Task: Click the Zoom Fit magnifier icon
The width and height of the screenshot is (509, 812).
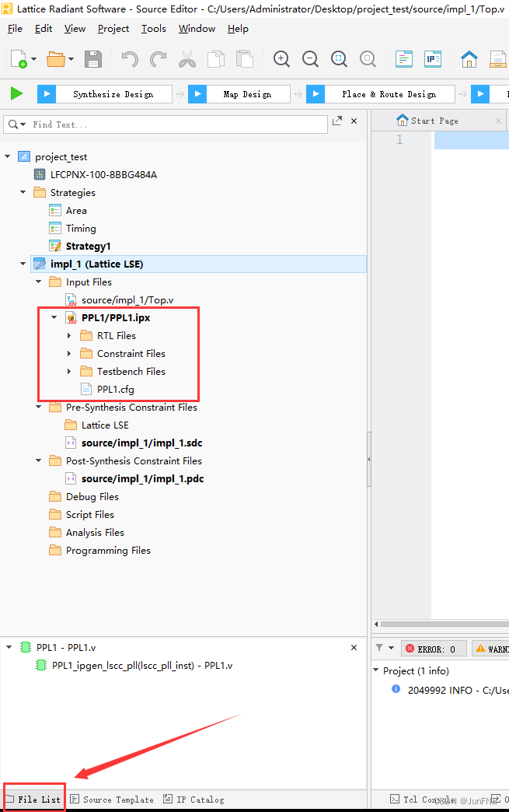Action: tap(340, 59)
